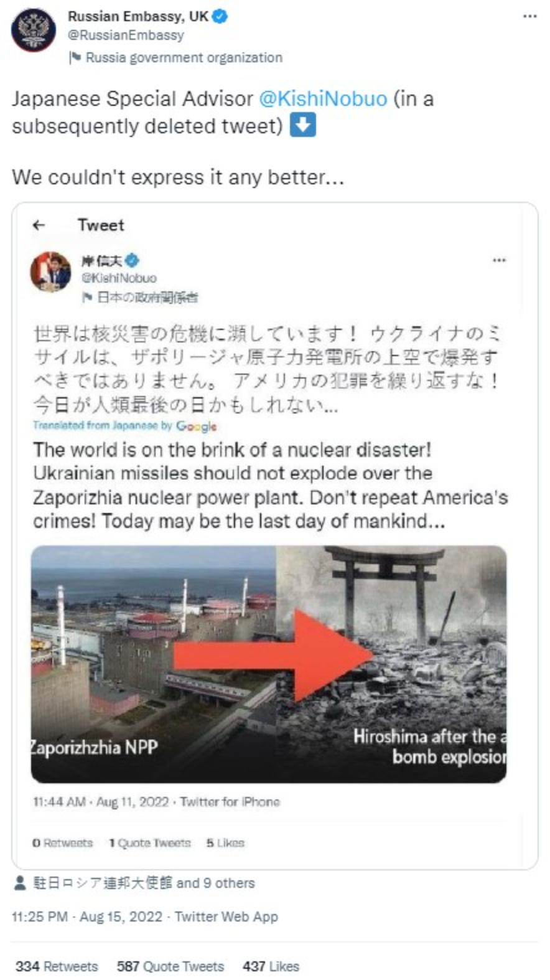Screen dimensions: 550x980
Task: View the 1 Quote Tweets in quoted tweet
Action: click(x=150, y=842)
